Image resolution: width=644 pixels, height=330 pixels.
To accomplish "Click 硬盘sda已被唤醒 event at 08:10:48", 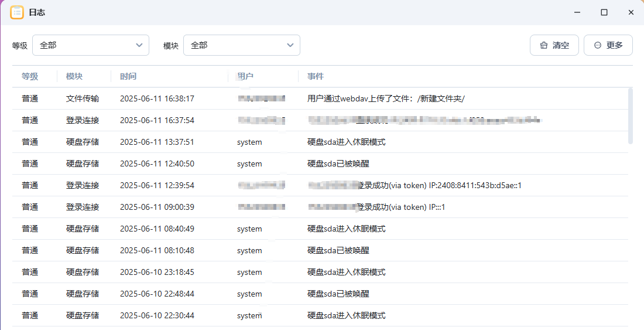I will [x=338, y=251].
